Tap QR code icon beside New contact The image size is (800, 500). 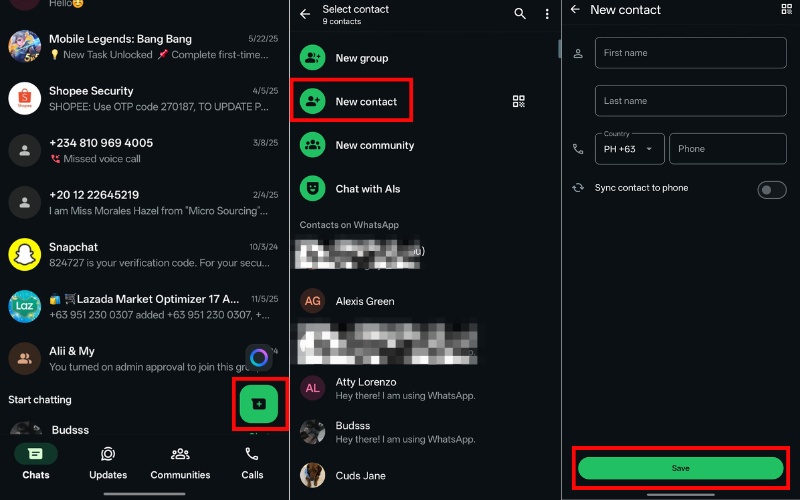[518, 101]
